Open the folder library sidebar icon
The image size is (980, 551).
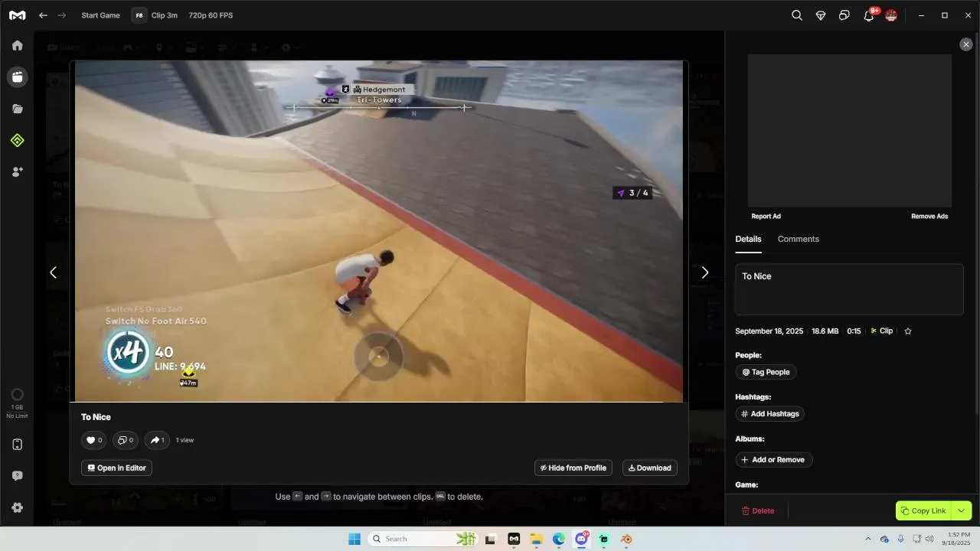tap(17, 109)
